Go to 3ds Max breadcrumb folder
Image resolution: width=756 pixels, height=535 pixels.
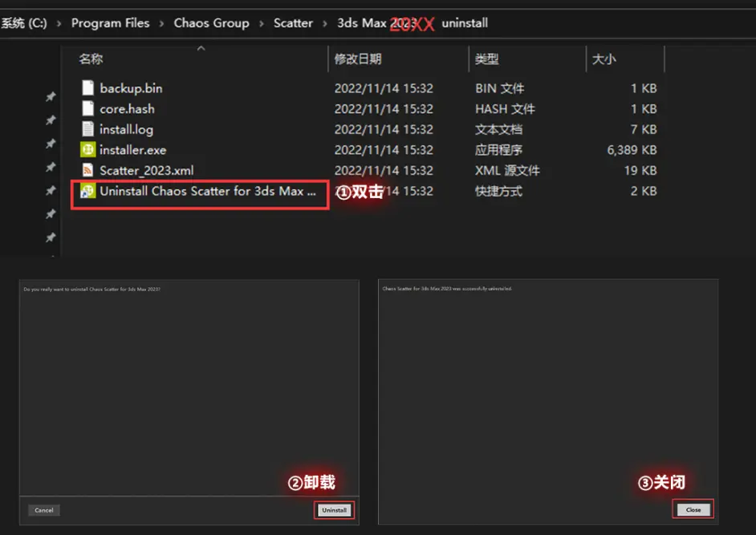[x=376, y=22]
